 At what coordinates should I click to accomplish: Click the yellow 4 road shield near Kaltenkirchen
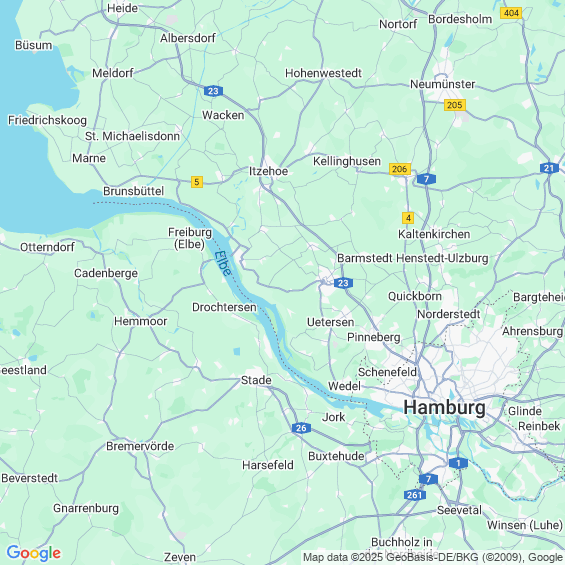pos(408,218)
